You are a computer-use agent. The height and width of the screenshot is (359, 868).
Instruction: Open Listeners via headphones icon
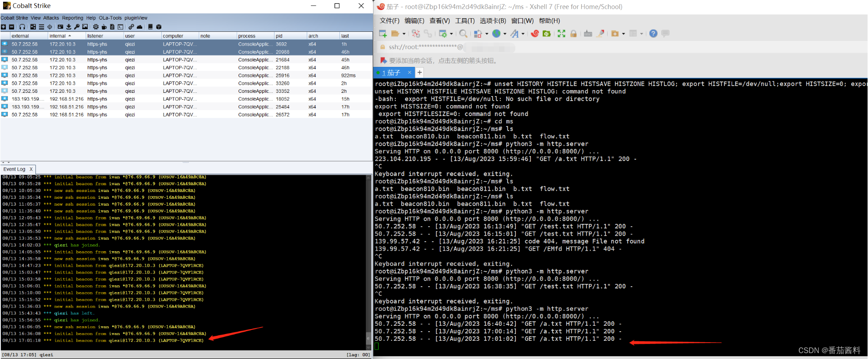point(22,27)
